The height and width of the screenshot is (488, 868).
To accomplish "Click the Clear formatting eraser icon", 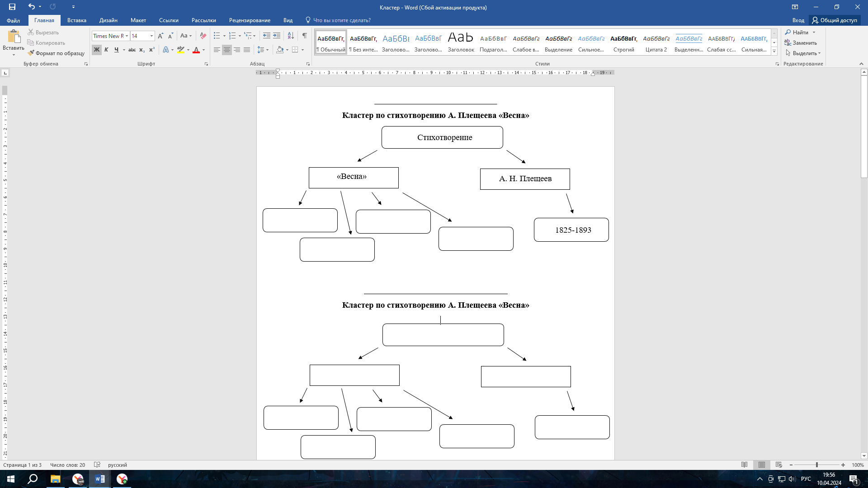I will 203,36.
